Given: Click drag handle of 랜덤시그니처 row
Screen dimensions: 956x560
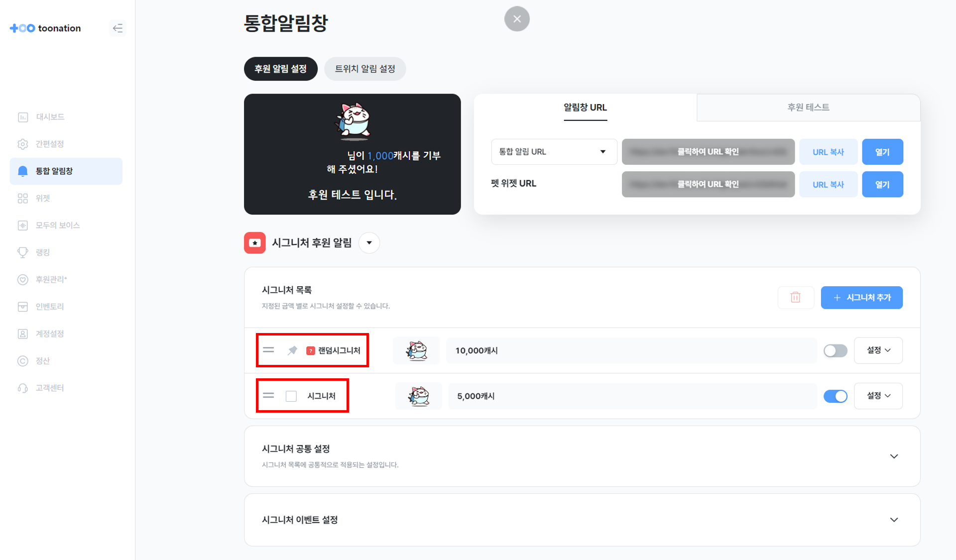Looking at the screenshot, I should [268, 350].
